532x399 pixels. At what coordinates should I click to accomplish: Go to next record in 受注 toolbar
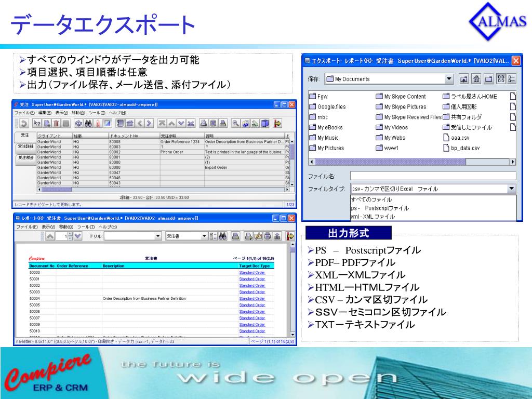point(181,124)
